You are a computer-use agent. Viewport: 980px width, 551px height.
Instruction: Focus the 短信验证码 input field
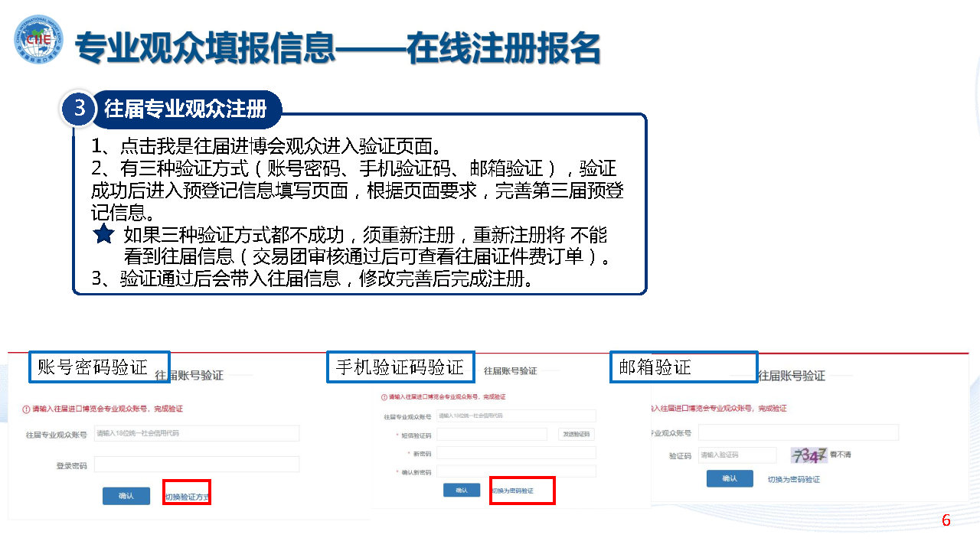point(492,435)
